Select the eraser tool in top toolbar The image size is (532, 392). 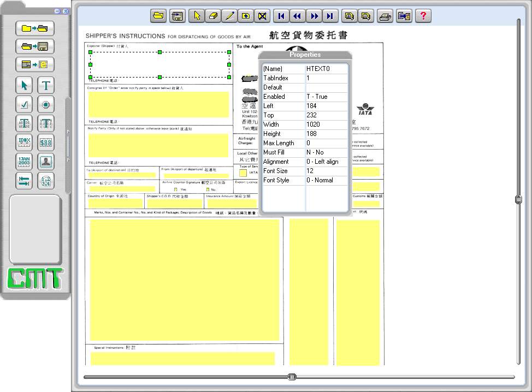(213, 16)
